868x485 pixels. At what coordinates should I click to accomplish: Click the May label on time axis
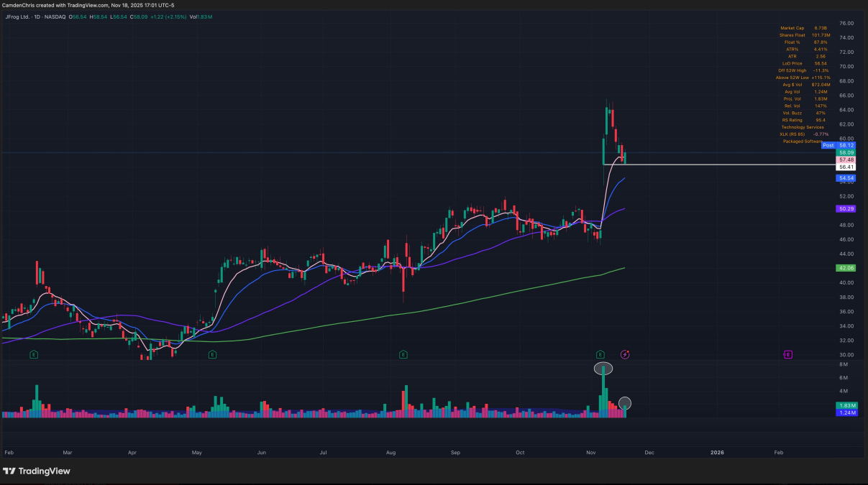(x=198, y=453)
